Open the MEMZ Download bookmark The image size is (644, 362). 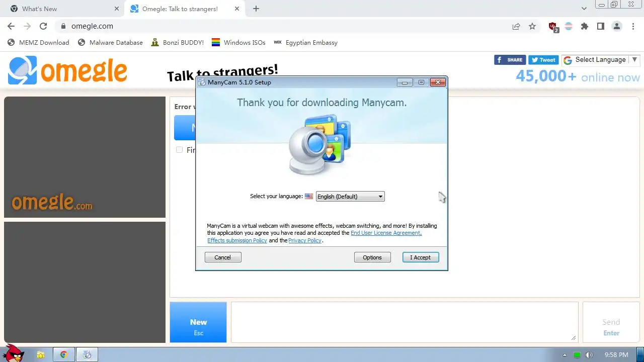click(x=38, y=43)
